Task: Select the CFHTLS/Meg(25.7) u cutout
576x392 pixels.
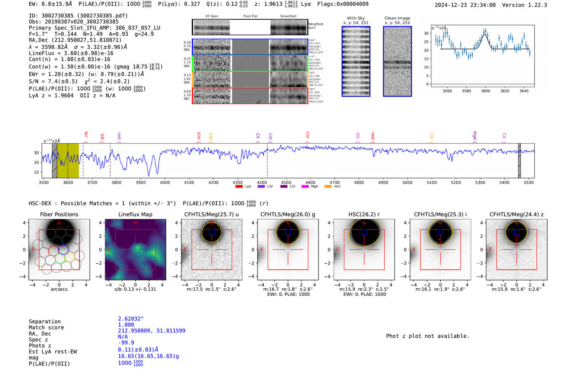Action: [211, 249]
